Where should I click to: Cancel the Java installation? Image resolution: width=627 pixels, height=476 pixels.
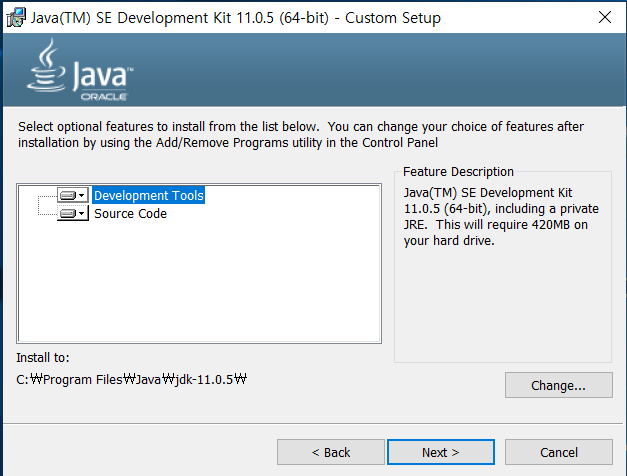tap(559, 452)
